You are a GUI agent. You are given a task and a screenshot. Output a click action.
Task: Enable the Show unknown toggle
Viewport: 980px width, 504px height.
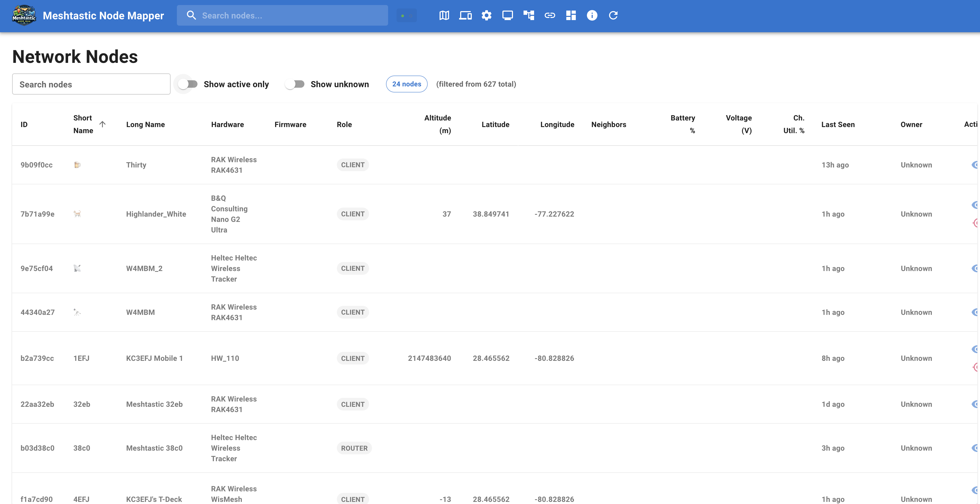pos(295,84)
